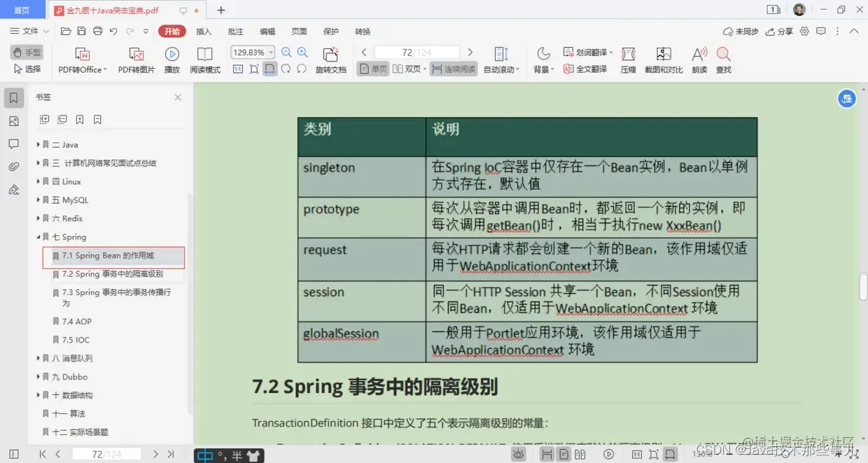The image size is (868, 463).
Task: Select bookmark 7.2 Spring 事务中的隔离级别
Action: pos(113,275)
